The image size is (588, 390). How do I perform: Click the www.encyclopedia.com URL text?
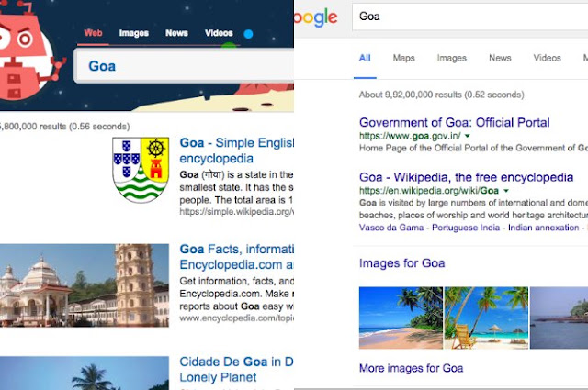pyautogui.click(x=236, y=318)
